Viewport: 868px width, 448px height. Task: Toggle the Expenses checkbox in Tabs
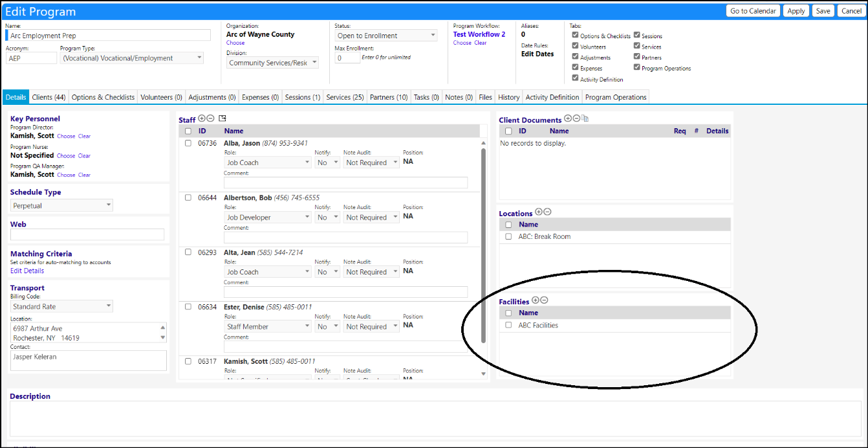[x=576, y=67]
